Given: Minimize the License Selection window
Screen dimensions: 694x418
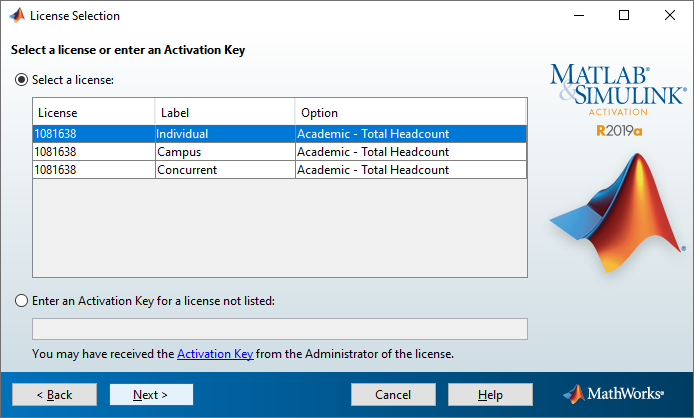Looking at the screenshot, I should pyautogui.click(x=578, y=15).
